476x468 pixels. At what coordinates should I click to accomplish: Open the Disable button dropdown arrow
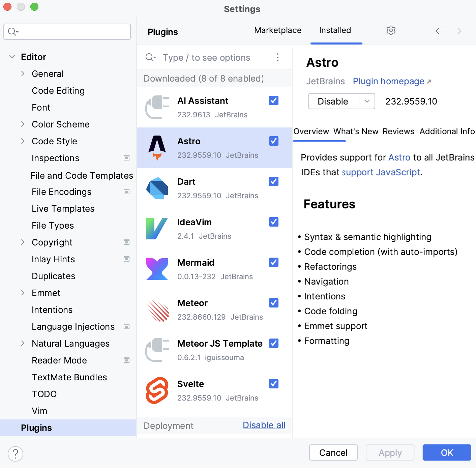pos(367,101)
